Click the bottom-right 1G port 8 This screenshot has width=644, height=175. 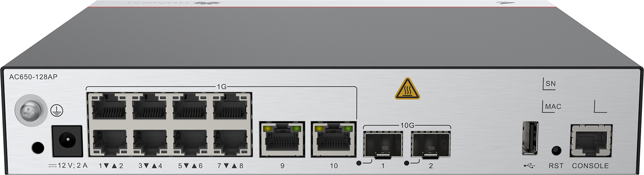230,142
